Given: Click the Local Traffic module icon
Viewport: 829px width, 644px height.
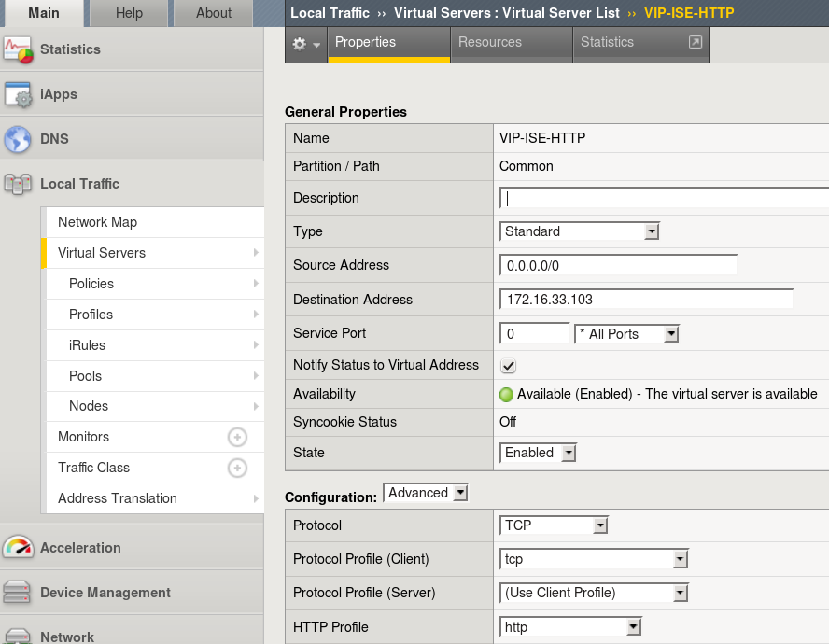Looking at the screenshot, I should point(19,184).
